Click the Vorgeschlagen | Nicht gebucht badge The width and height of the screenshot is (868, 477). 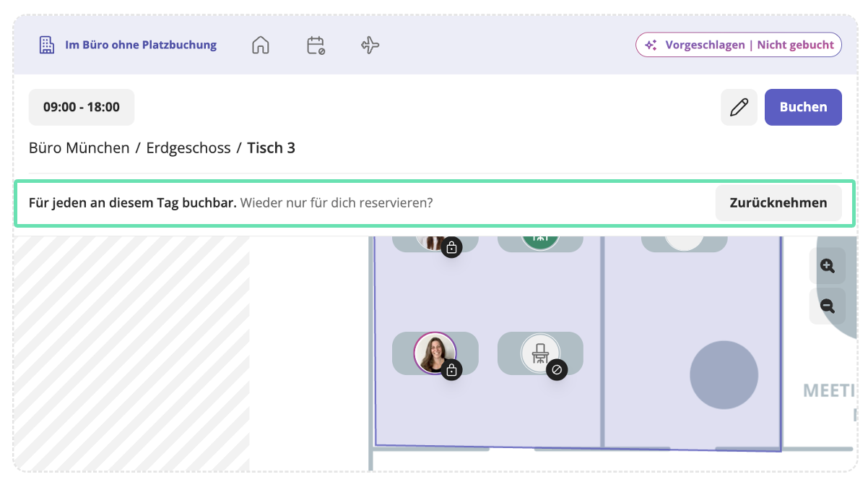pyautogui.click(x=738, y=45)
